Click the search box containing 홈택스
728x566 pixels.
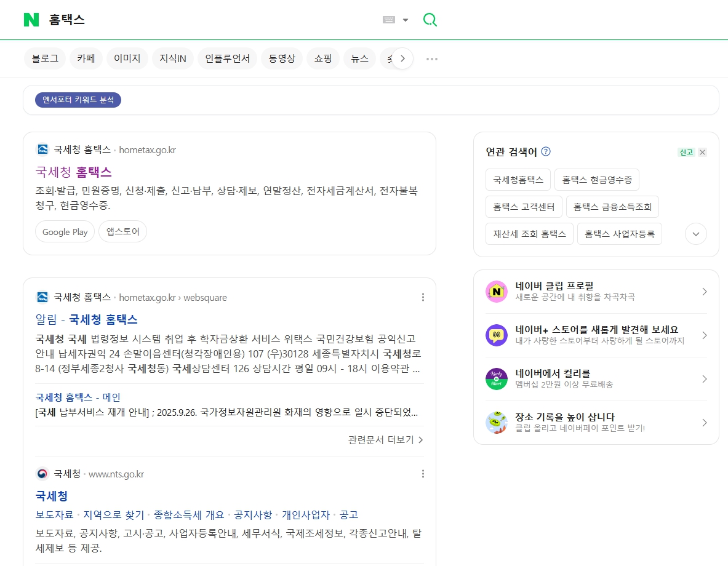209,20
